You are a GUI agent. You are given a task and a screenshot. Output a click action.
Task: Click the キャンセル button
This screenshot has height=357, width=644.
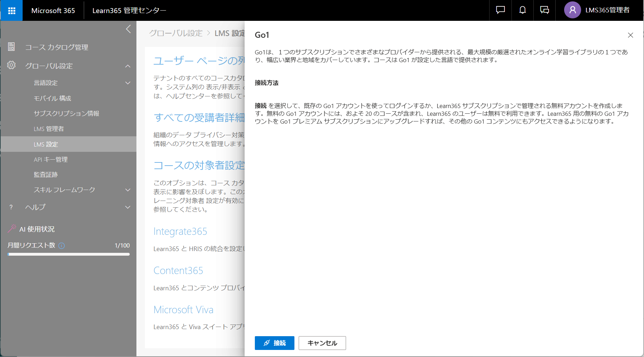point(322,343)
